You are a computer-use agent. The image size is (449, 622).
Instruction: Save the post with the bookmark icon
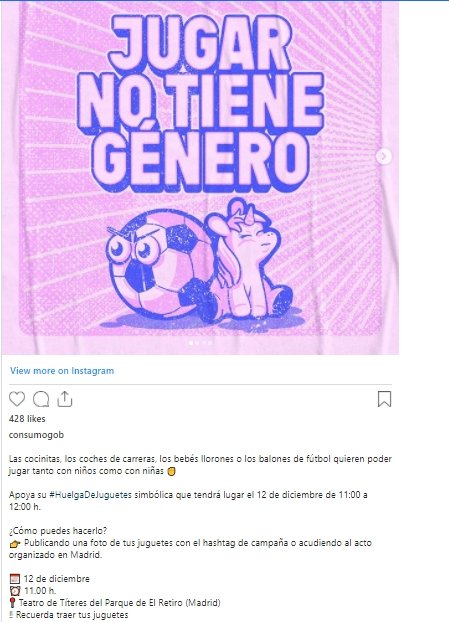(x=384, y=399)
